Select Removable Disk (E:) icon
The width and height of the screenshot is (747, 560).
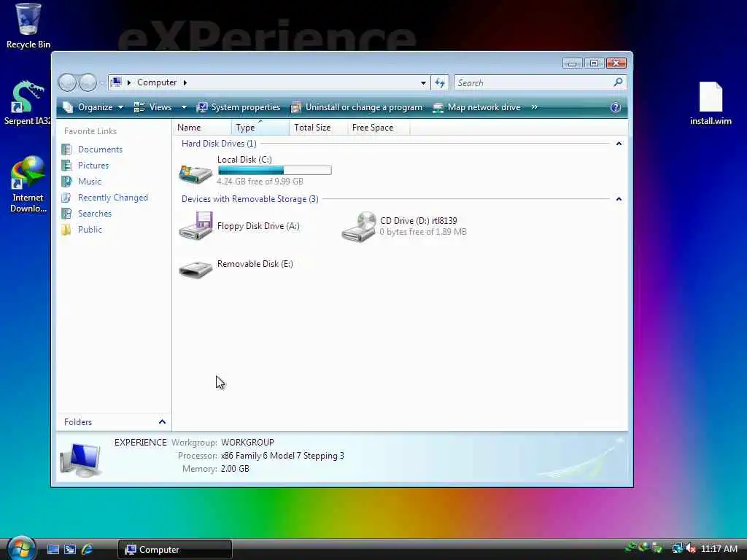pos(196,268)
